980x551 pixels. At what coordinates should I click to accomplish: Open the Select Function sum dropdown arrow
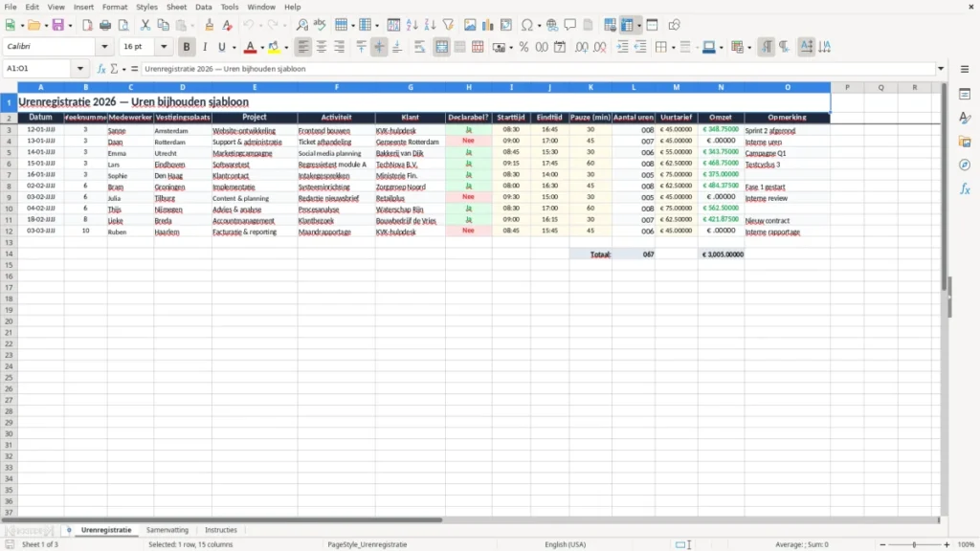123,69
